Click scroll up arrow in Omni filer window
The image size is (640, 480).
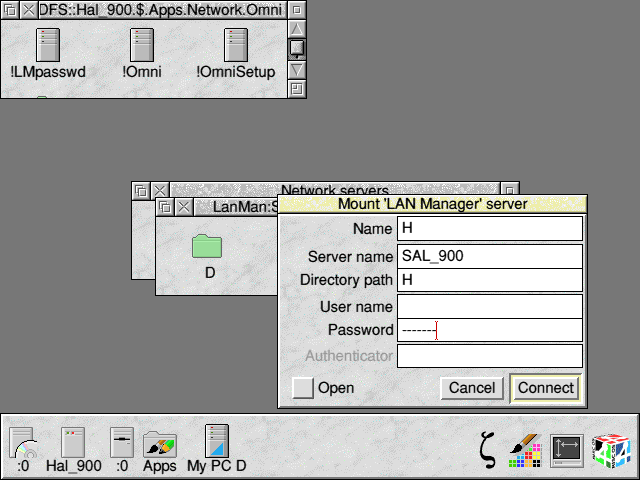[x=297, y=29]
